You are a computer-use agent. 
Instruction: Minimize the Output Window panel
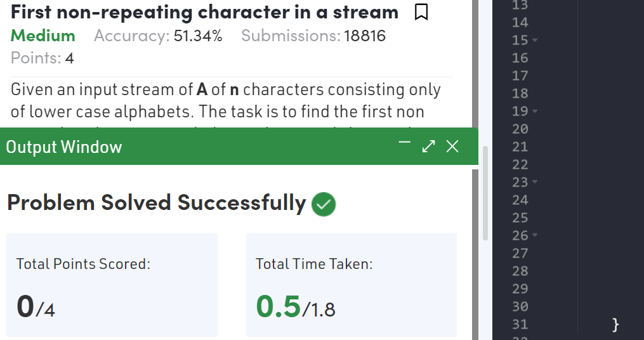pos(405,143)
